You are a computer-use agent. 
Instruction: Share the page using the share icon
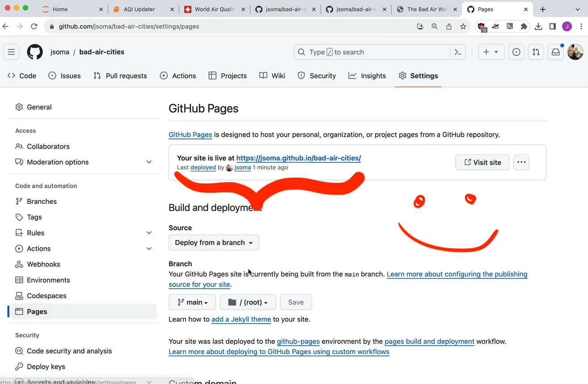tap(448, 26)
